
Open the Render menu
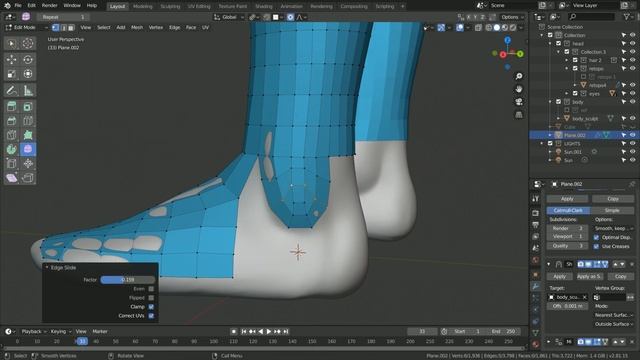pyautogui.click(x=50, y=6)
